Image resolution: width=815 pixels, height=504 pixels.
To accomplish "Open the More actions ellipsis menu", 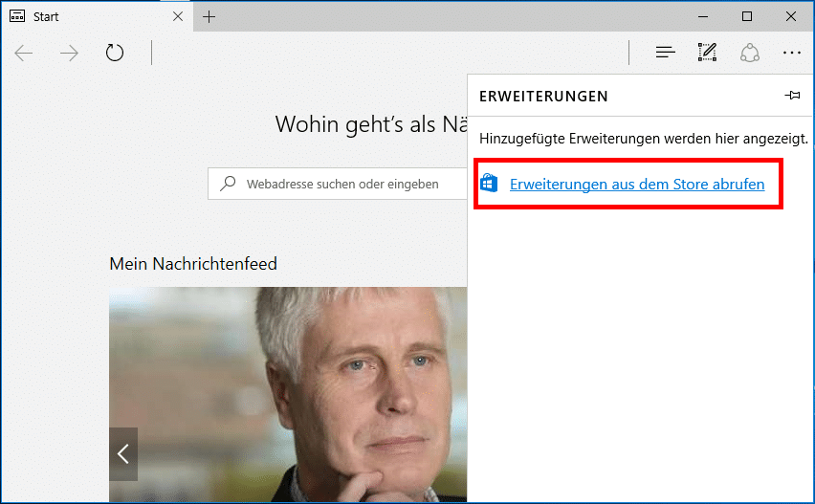I will [792, 53].
